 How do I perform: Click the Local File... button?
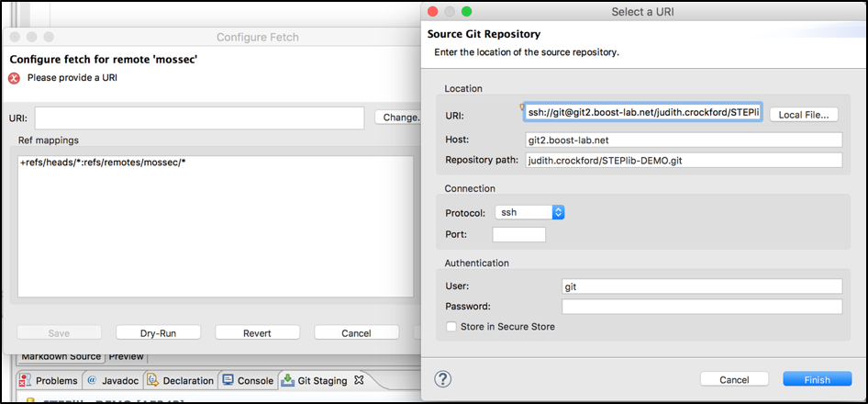(803, 115)
